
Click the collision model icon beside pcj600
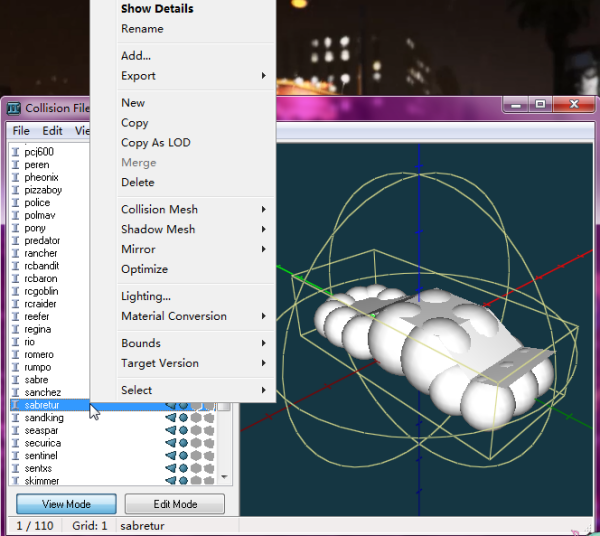(15, 152)
